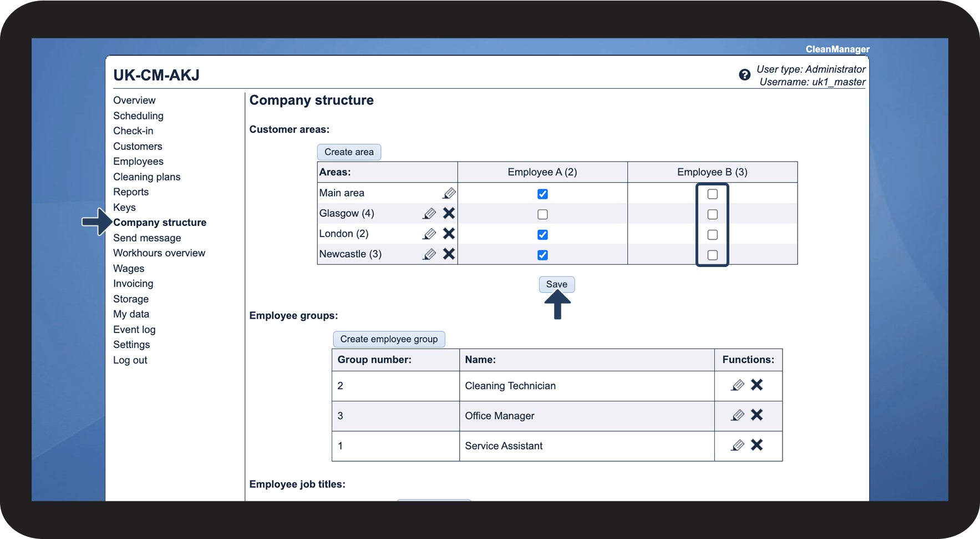Click Create employee group button
Viewport: 980px width, 539px height.
click(x=389, y=339)
